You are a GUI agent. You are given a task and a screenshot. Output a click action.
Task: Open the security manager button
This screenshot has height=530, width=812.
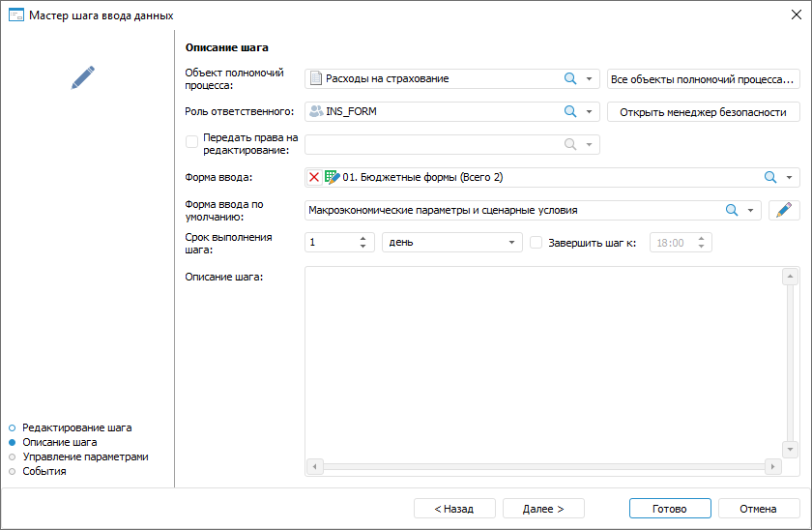coord(703,111)
